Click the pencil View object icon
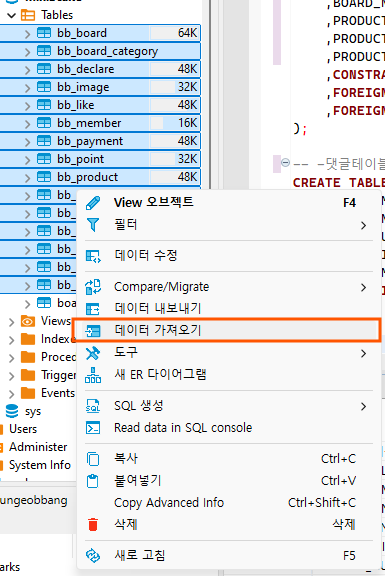 pyautogui.click(x=93, y=202)
